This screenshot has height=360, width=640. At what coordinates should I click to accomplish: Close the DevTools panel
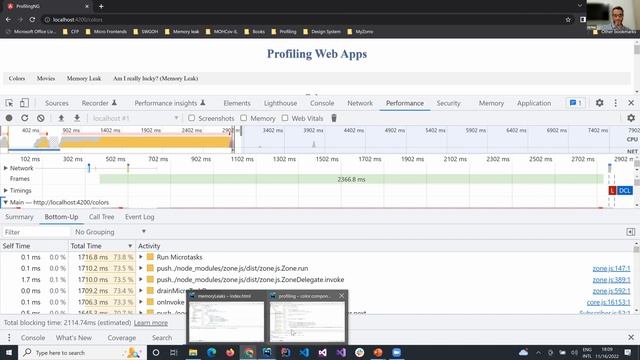coord(631,103)
